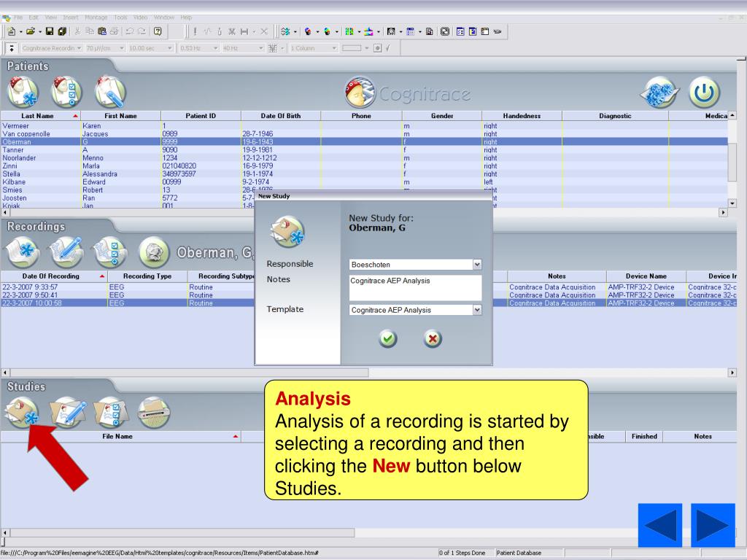Open the settings gears icon beside the power button

[x=659, y=93]
